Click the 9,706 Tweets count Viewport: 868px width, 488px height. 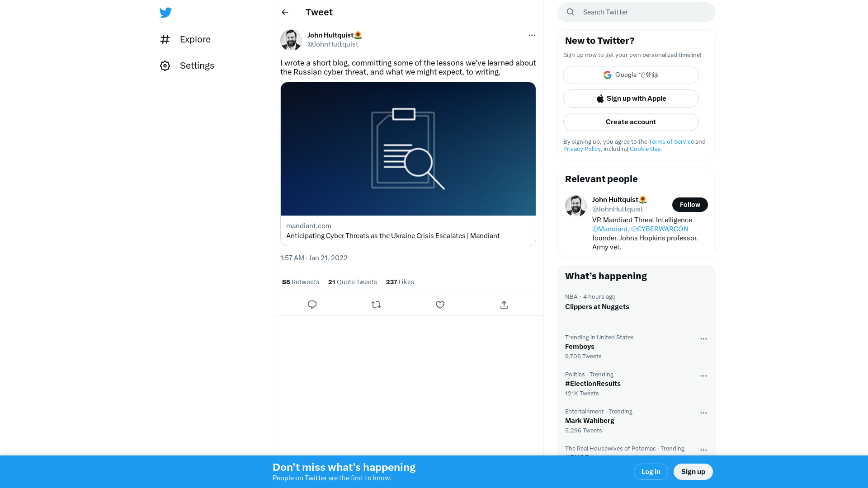click(x=583, y=357)
